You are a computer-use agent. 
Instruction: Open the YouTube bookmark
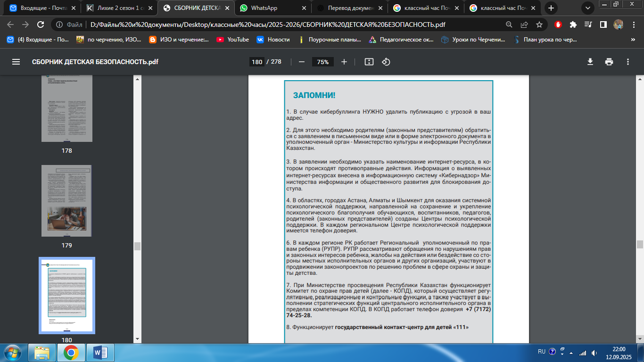233,40
